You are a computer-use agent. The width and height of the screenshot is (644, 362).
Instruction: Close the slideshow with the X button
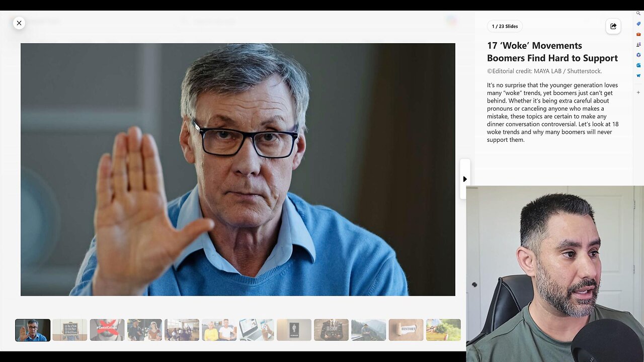point(19,23)
